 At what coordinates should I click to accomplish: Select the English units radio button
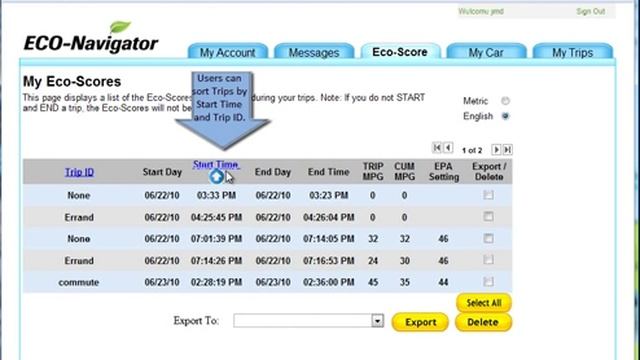505,116
